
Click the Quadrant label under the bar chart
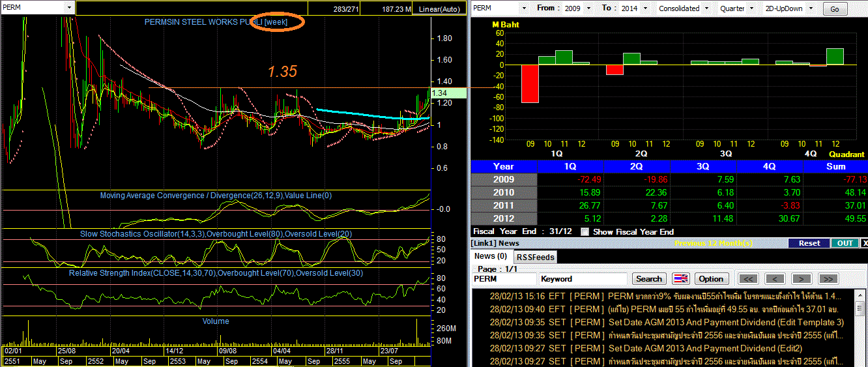click(x=846, y=154)
